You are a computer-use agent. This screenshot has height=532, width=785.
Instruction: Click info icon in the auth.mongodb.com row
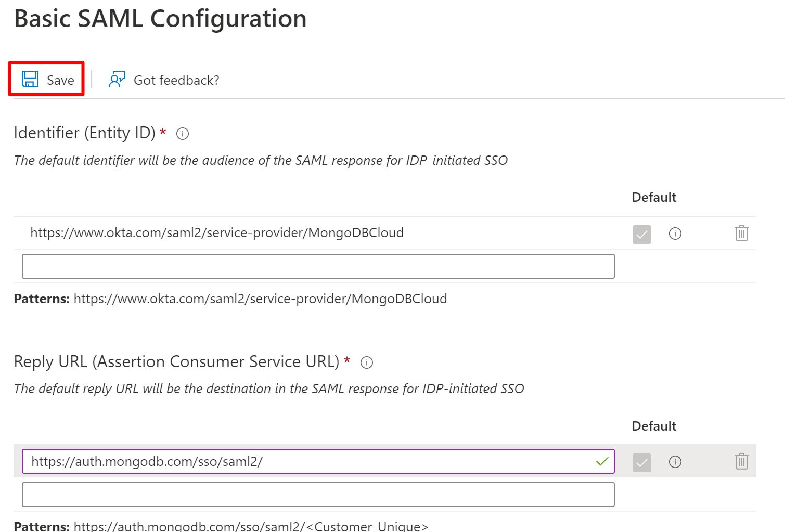tap(675, 462)
